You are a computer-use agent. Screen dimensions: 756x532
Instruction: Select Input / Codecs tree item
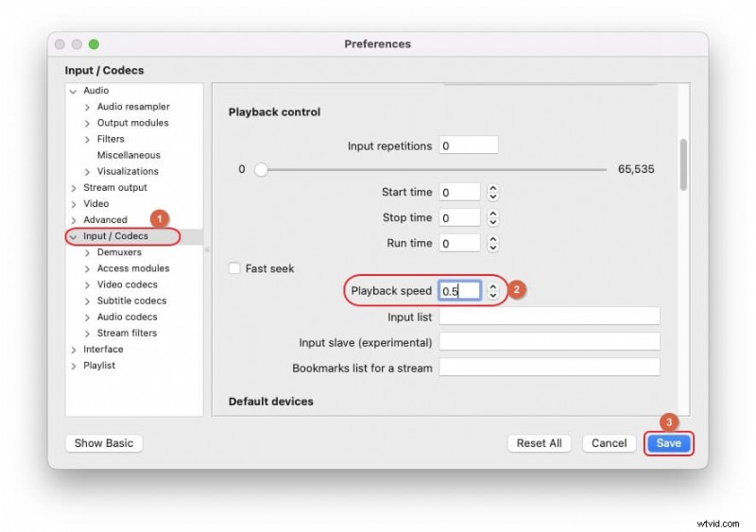(x=115, y=236)
